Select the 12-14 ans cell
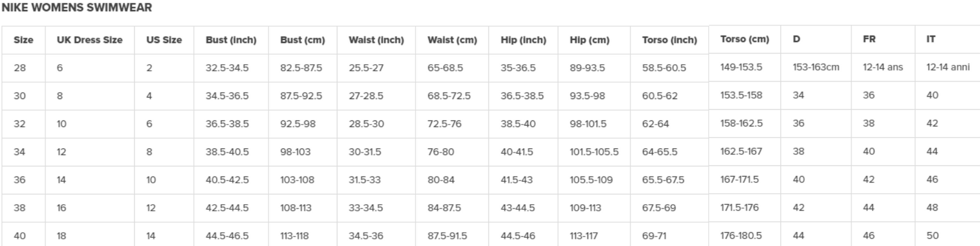Viewport: 980px width, 246px height. point(883,67)
